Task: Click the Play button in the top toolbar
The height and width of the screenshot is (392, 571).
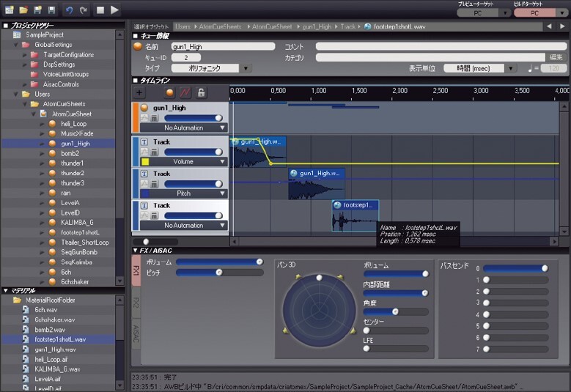Action: tap(115, 10)
